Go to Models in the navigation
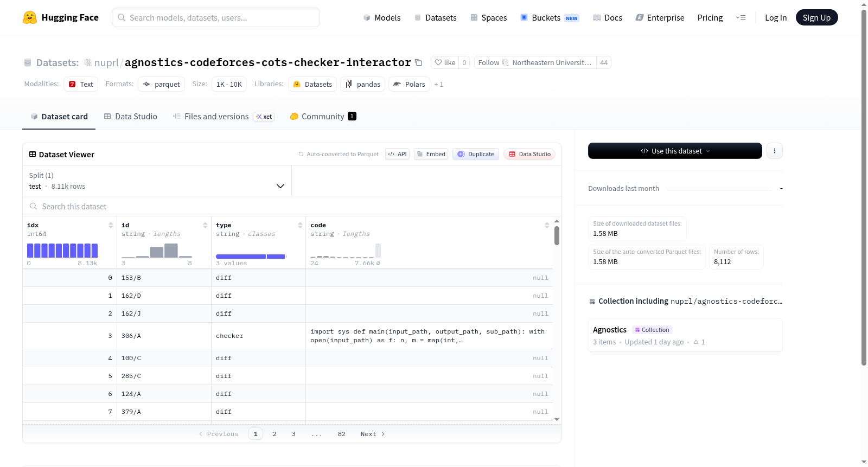Image resolution: width=868 pixels, height=467 pixels. (382, 18)
